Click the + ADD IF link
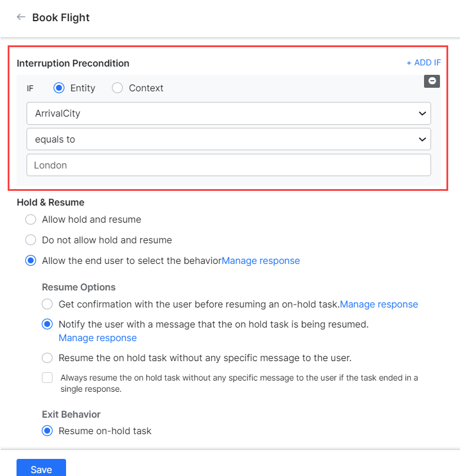Screen dimensions: 460x476 pyautogui.click(x=423, y=62)
